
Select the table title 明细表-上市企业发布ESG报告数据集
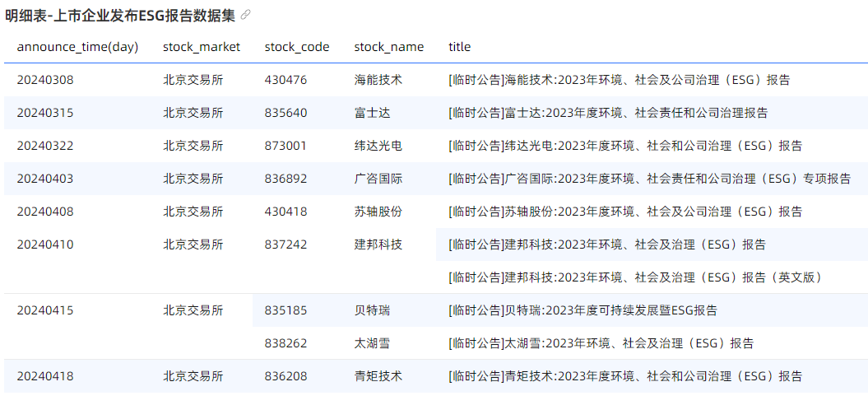121,16
